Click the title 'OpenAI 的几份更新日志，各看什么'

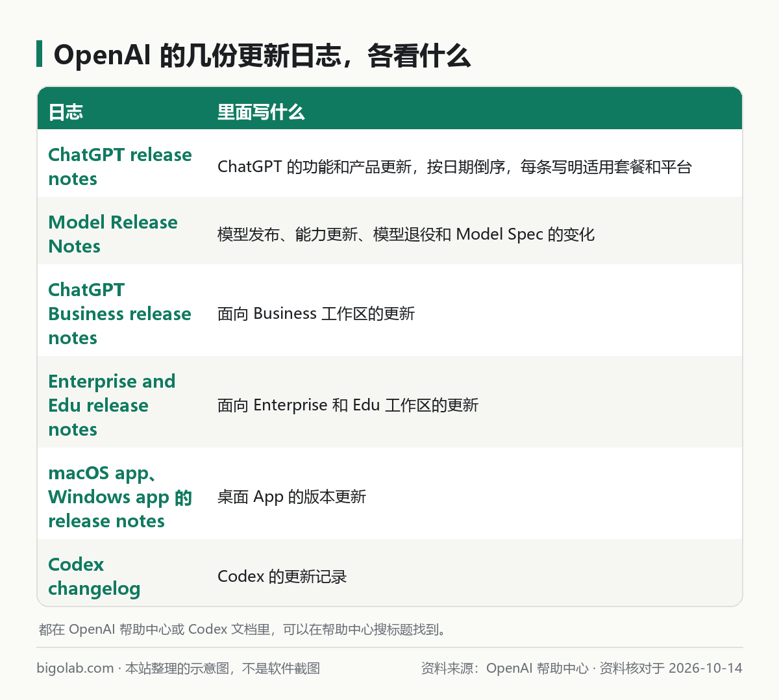(x=262, y=56)
